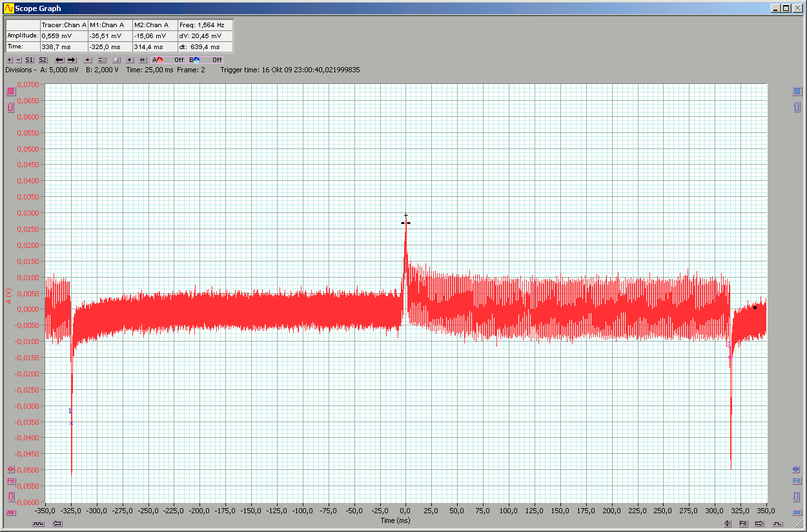Click the time axis scroll-left arrow
The height and width of the screenshot is (532, 807).
[x=57, y=523]
